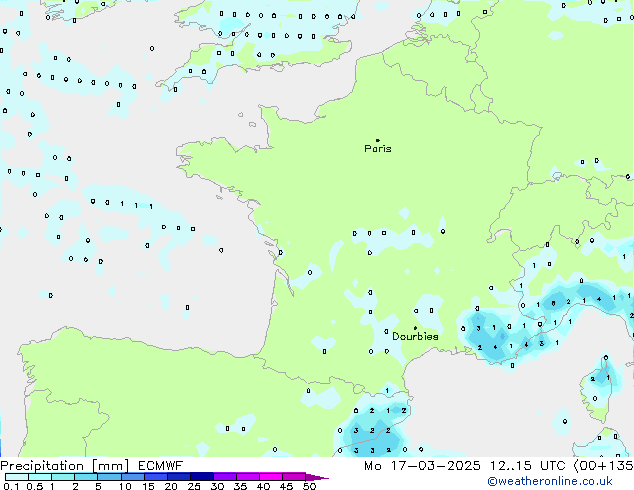Click the '[mm]' unit label
The height and width of the screenshot is (490, 634).
[x=110, y=466]
